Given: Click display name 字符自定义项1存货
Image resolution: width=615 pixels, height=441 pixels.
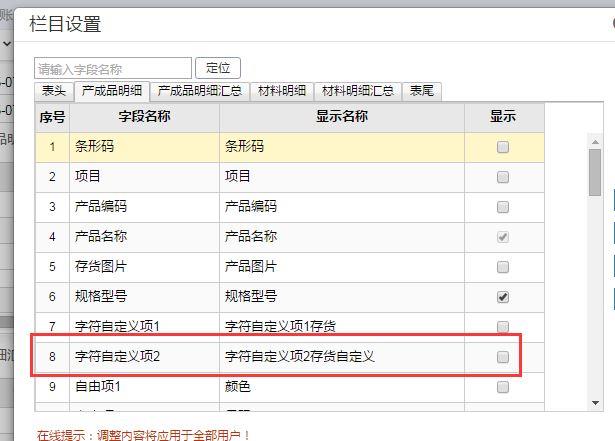Looking at the screenshot, I should click(x=342, y=326).
